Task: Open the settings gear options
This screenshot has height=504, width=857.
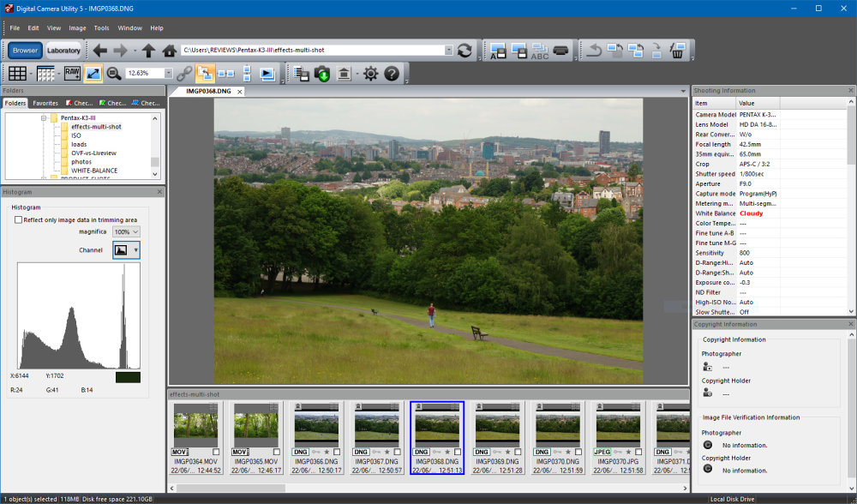Action: coord(370,73)
